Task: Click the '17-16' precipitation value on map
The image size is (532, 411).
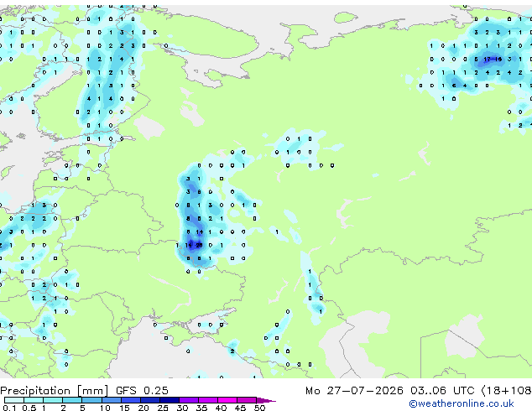Action: tap(493, 60)
